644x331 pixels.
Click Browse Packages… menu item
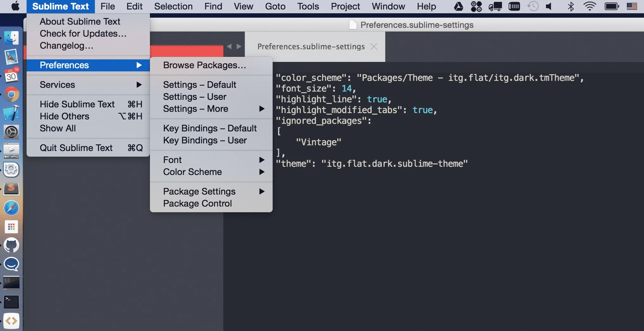(x=204, y=65)
